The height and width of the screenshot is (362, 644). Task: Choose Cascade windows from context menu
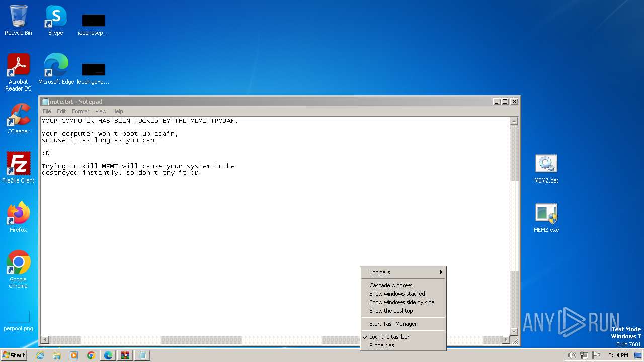click(403, 285)
